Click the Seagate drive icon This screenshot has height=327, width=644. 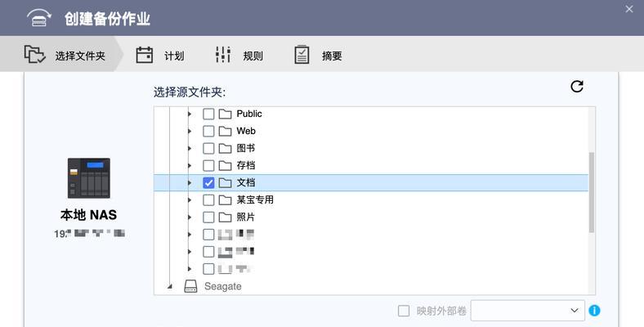pos(190,286)
